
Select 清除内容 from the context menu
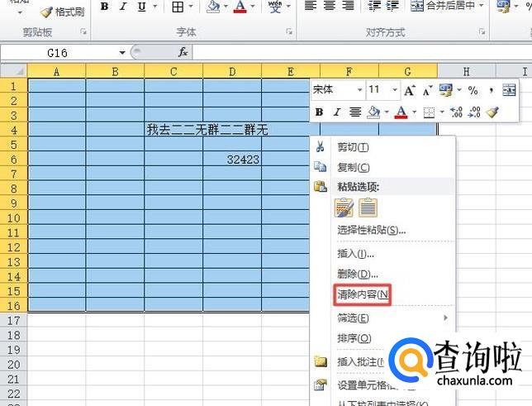[363, 294]
